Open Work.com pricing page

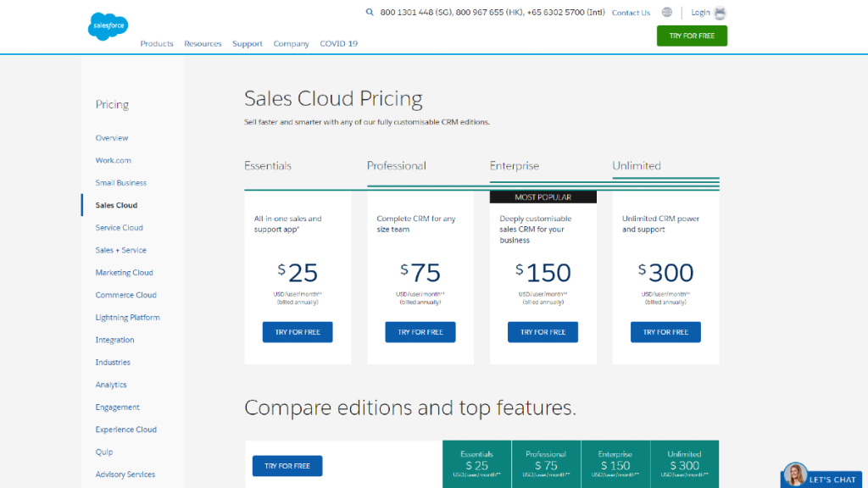(x=113, y=160)
